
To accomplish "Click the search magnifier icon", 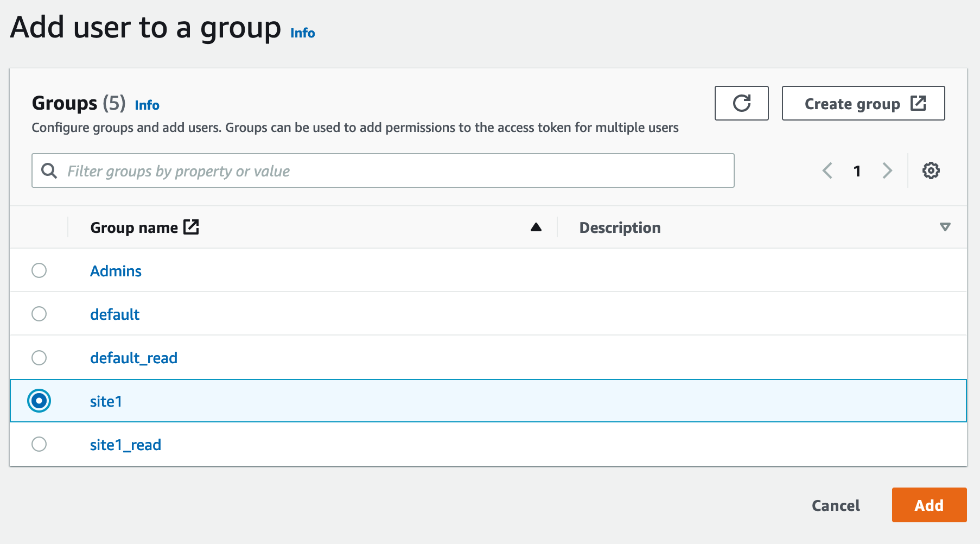I will pyautogui.click(x=49, y=170).
